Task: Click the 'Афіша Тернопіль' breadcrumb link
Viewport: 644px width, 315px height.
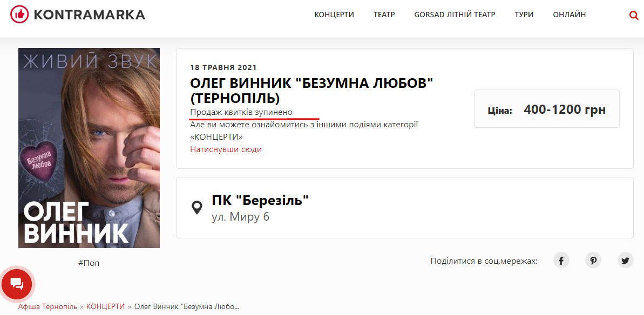Action: pyautogui.click(x=48, y=307)
